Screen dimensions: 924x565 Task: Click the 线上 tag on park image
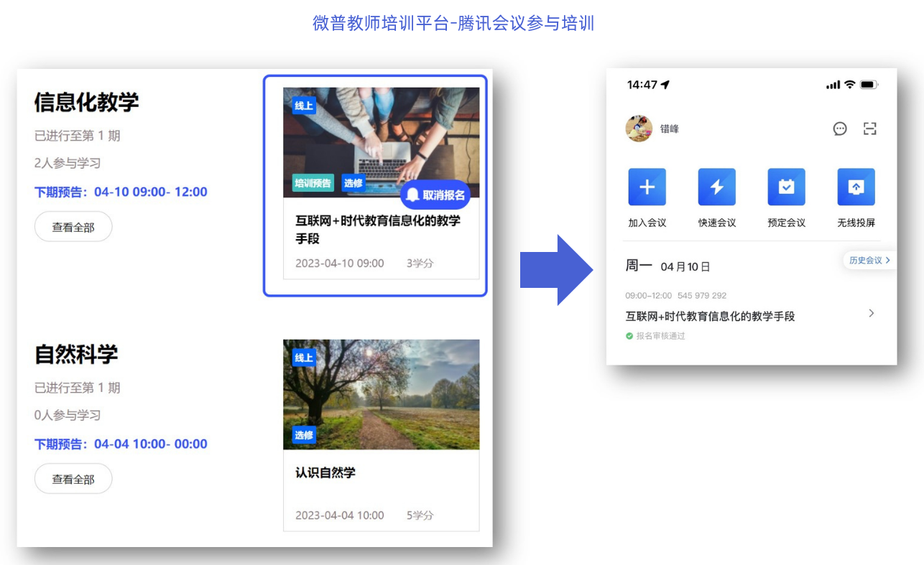coord(304,358)
